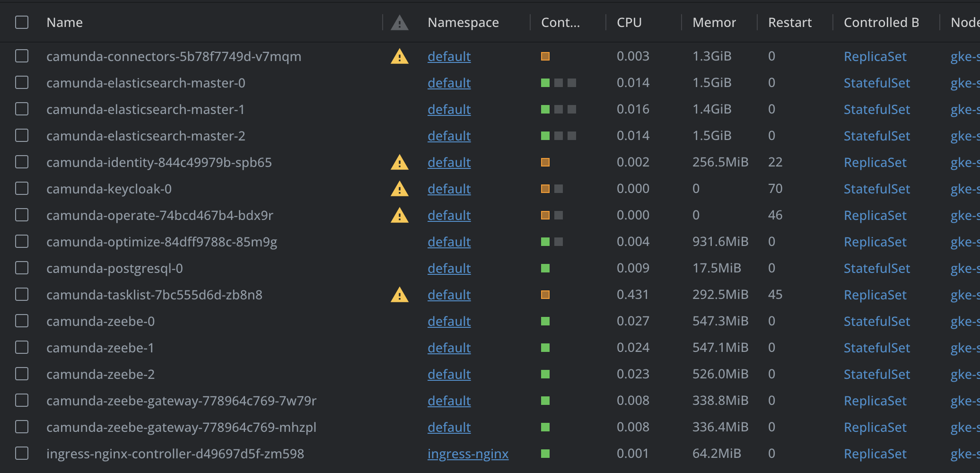
Task: Open StatefulSet link for camunda-elasticsearch-master-0
Action: [x=877, y=83]
